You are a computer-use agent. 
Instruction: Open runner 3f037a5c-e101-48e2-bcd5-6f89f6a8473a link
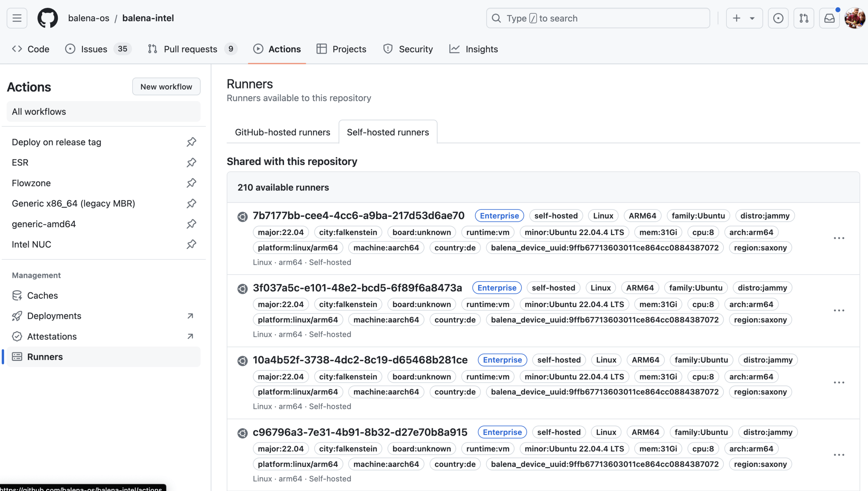point(357,288)
